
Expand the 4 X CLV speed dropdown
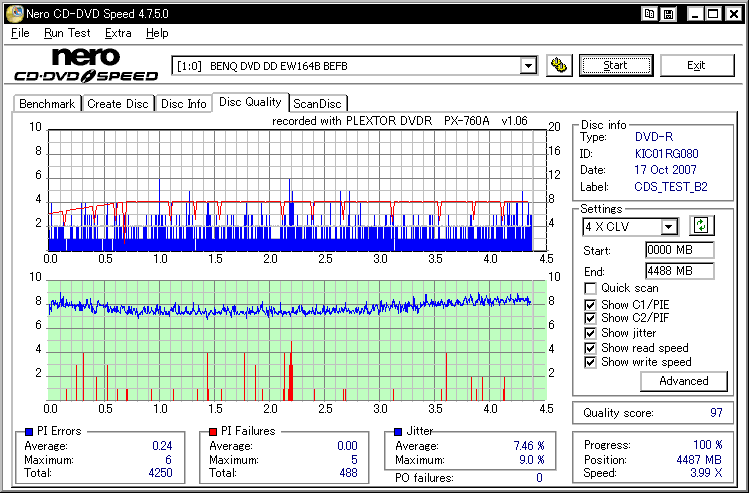coord(668,227)
